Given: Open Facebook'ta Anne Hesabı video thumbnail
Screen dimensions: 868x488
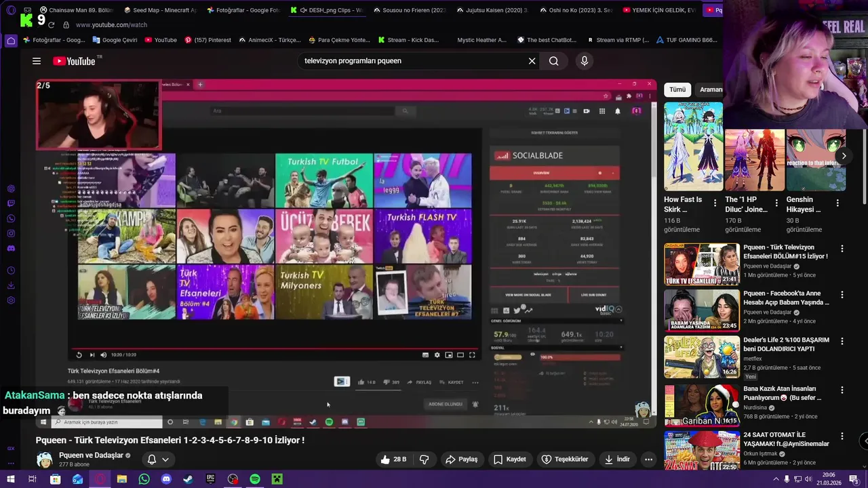Looking at the screenshot, I should tap(701, 310).
